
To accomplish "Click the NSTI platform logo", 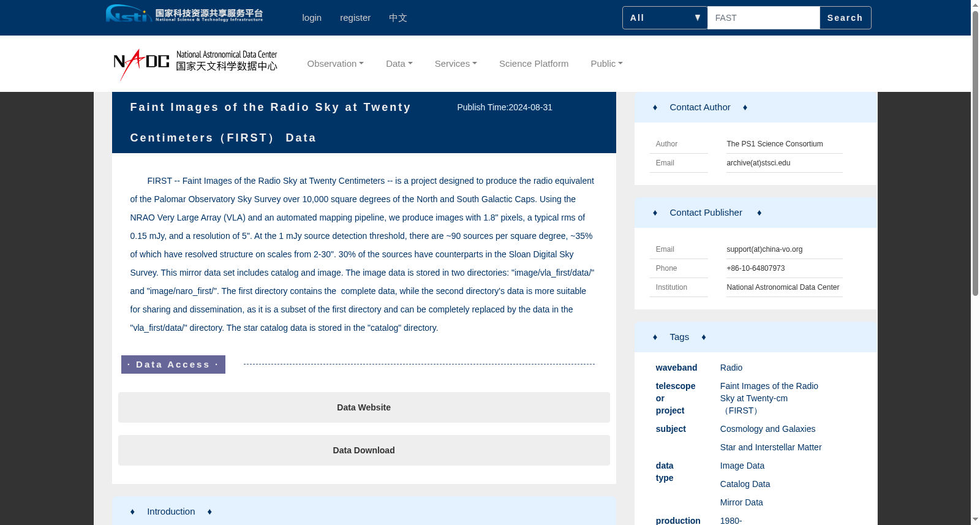I will click(x=184, y=13).
